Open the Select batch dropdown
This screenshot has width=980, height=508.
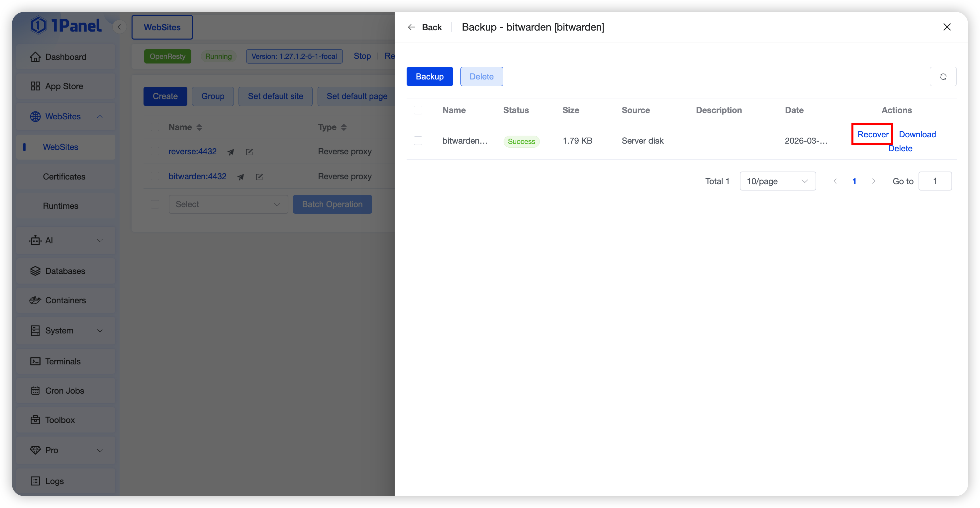point(228,204)
